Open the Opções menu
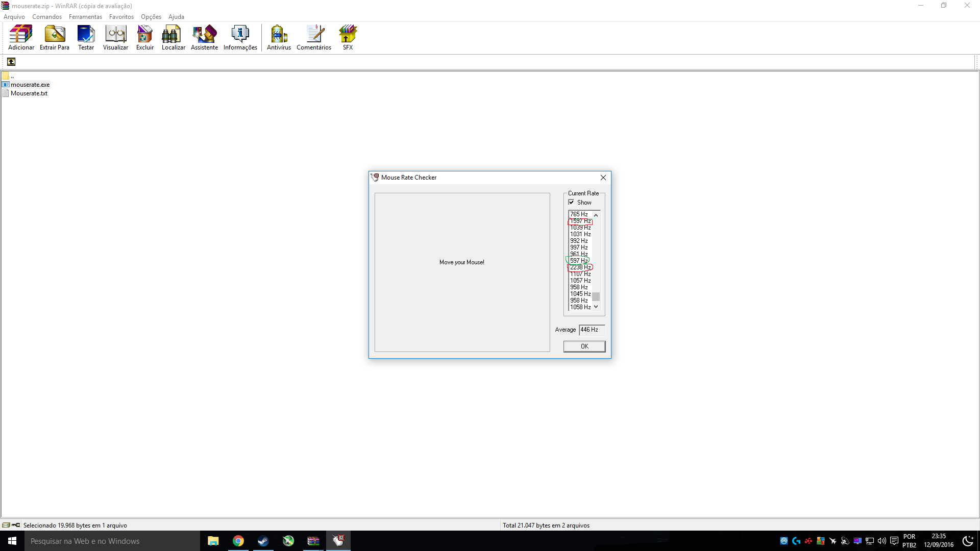The image size is (980, 551). click(x=151, y=17)
